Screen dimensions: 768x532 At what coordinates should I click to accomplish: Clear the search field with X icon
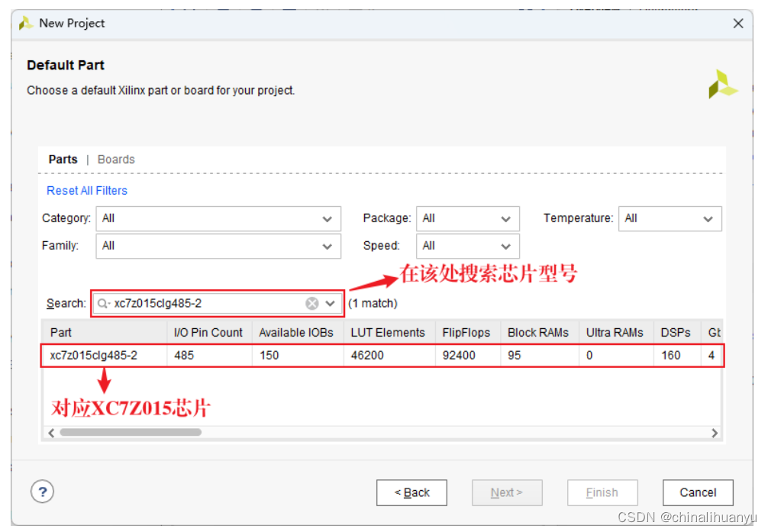coord(312,303)
